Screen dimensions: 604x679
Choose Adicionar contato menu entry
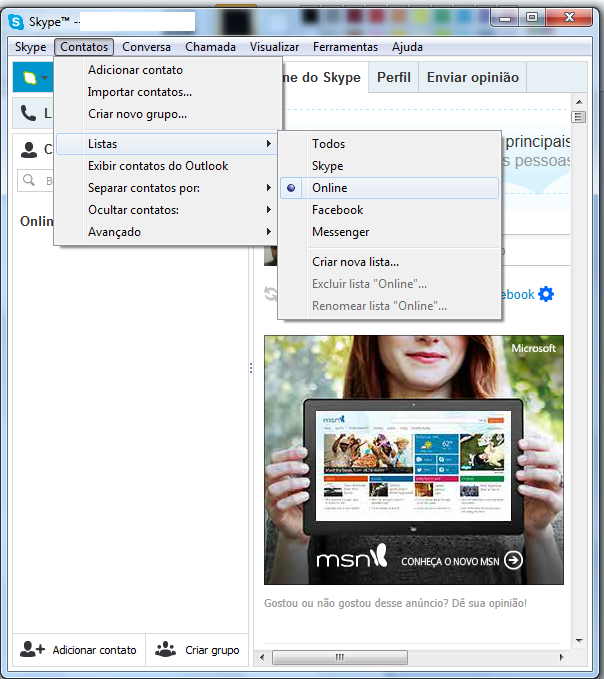169,70
